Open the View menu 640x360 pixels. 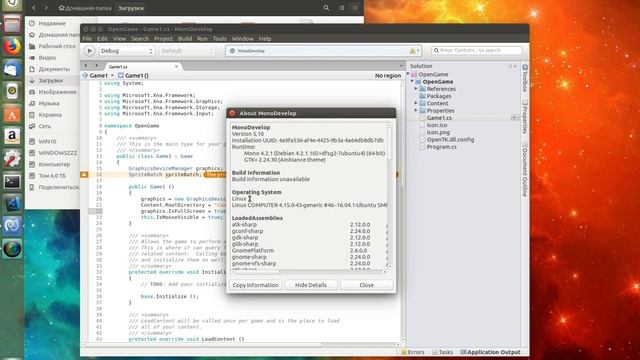tap(119, 39)
